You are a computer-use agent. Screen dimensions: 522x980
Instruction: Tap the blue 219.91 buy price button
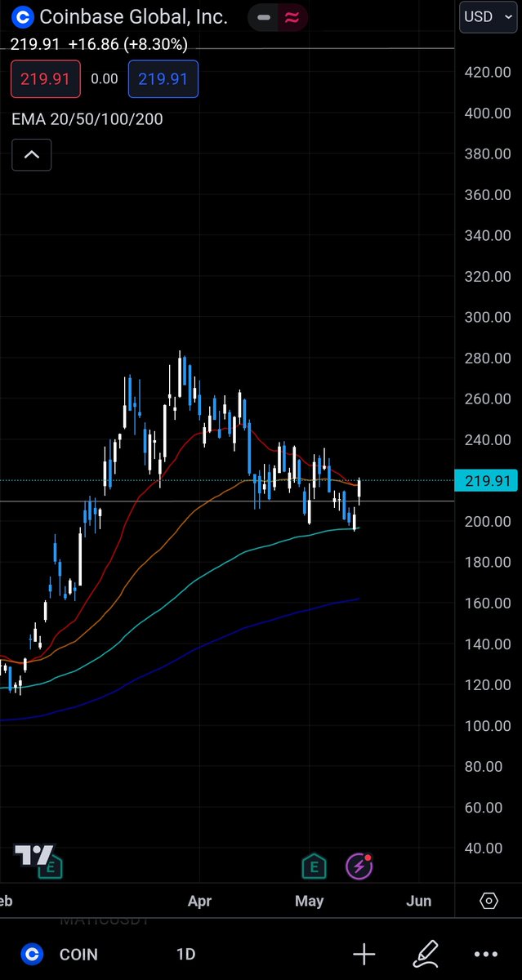(163, 79)
